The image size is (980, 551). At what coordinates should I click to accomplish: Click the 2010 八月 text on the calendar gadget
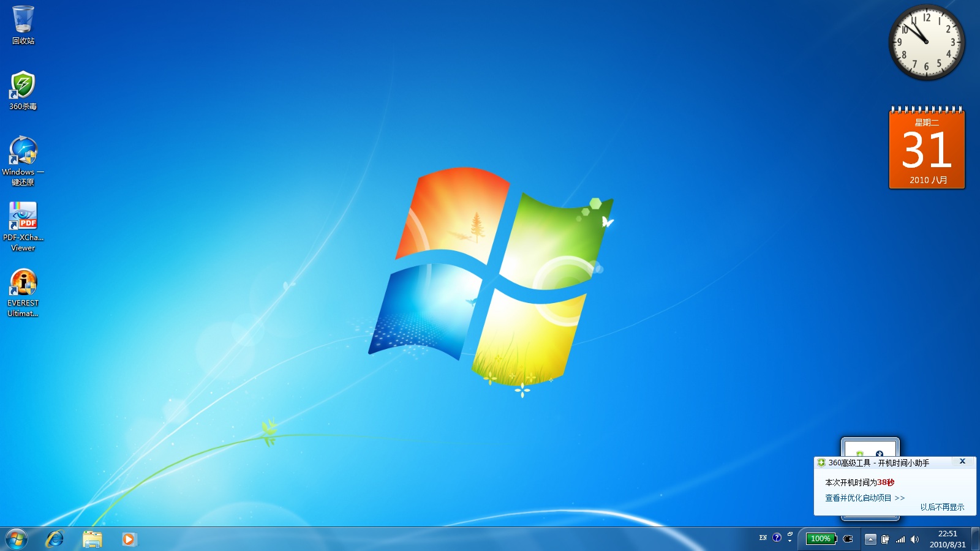pos(928,180)
